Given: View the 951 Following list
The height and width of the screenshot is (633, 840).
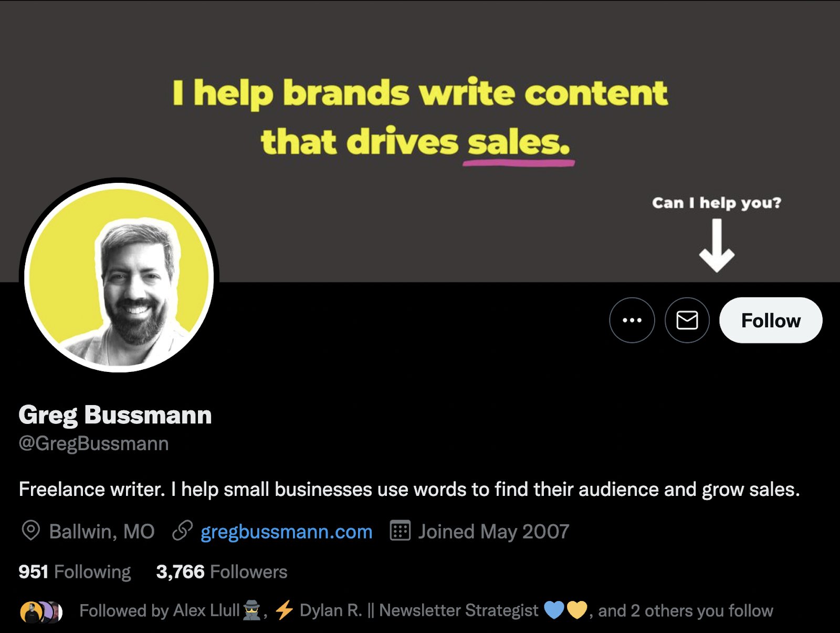Looking at the screenshot, I should [x=75, y=572].
